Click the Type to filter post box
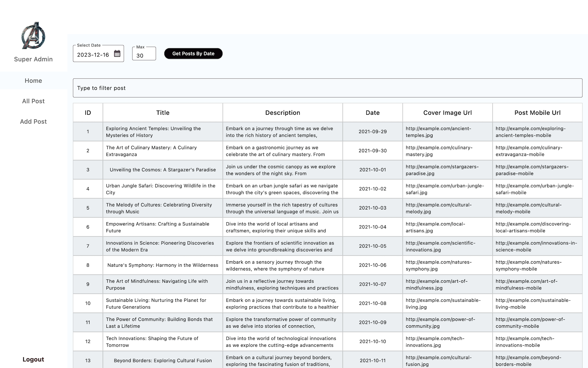This screenshot has height=368, width=588. pyautogui.click(x=327, y=88)
